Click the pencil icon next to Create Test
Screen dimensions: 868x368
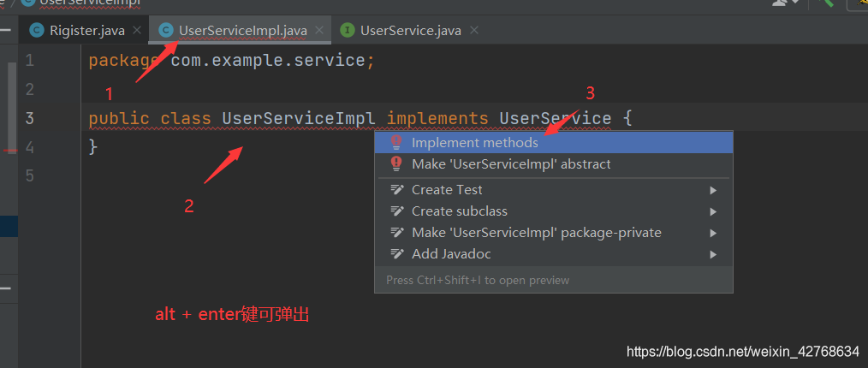pyautogui.click(x=396, y=190)
